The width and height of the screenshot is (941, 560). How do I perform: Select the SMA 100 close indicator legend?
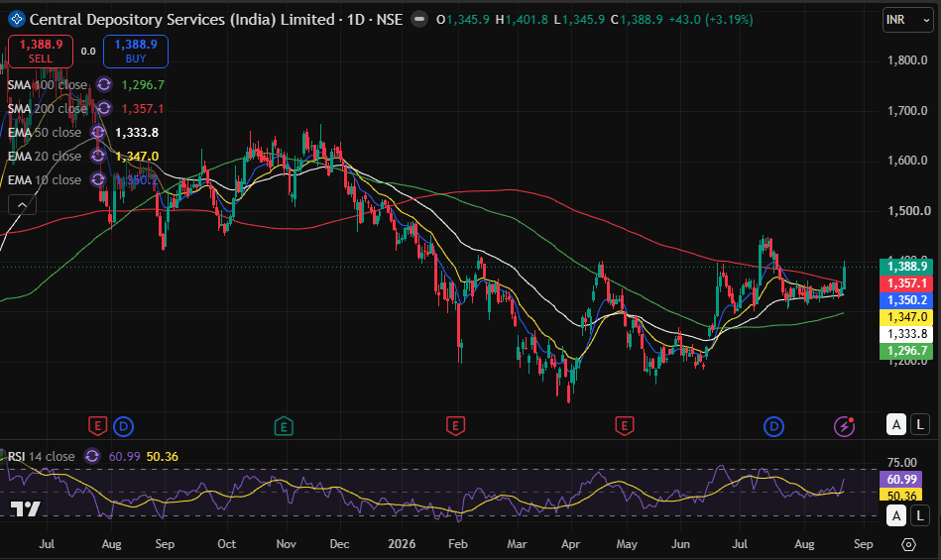coord(48,84)
